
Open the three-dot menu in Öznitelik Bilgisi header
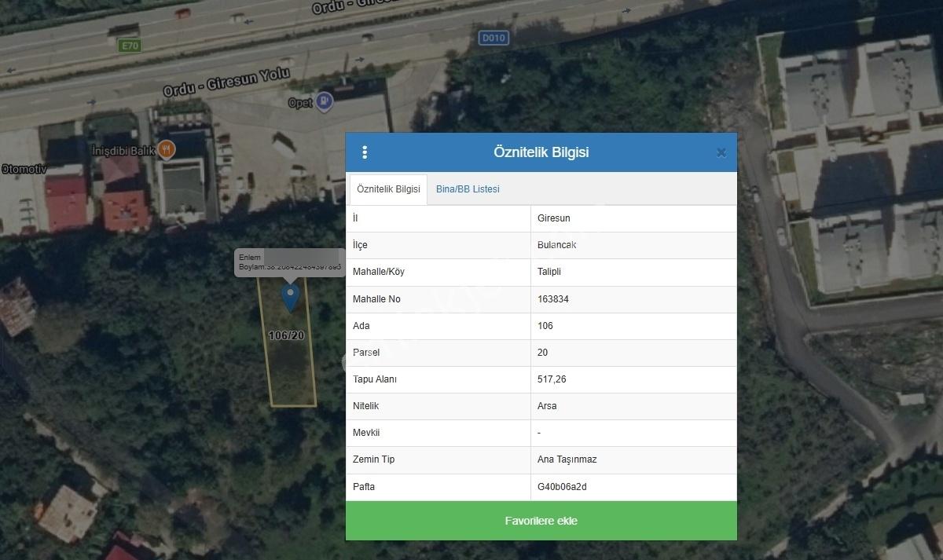pos(365,152)
